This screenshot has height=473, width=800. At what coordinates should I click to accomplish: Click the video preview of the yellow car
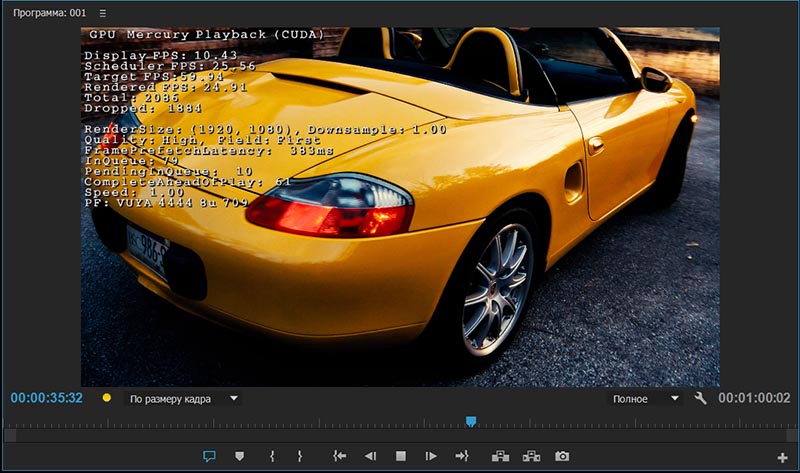click(x=400, y=207)
